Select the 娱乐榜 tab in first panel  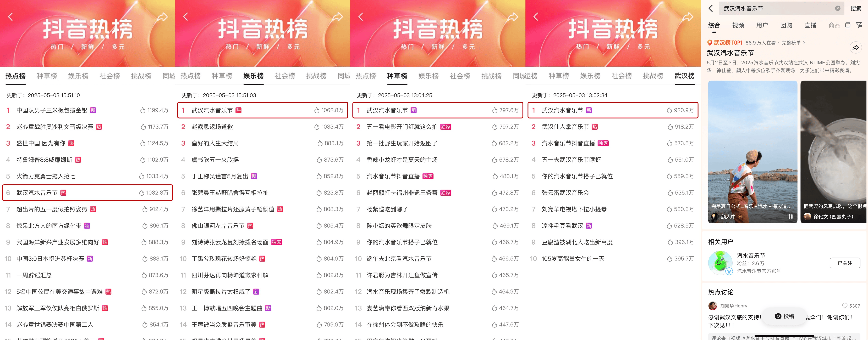point(78,76)
